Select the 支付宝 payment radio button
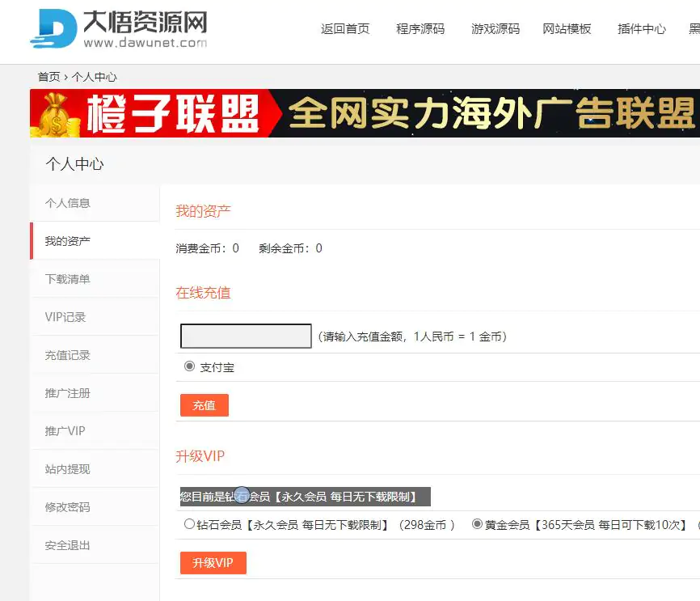 pyautogui.click(x=189, y=366)
